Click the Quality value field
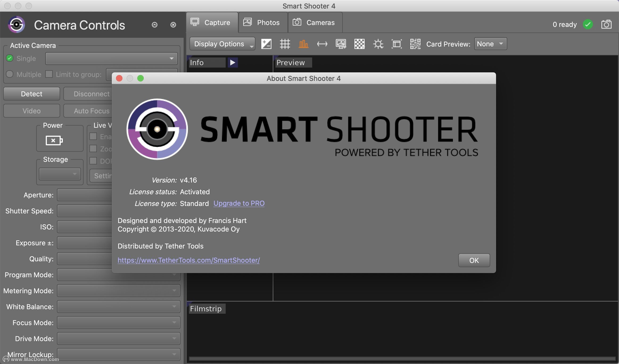This screenshot has width=619, height=364. [x=85, y=259]
